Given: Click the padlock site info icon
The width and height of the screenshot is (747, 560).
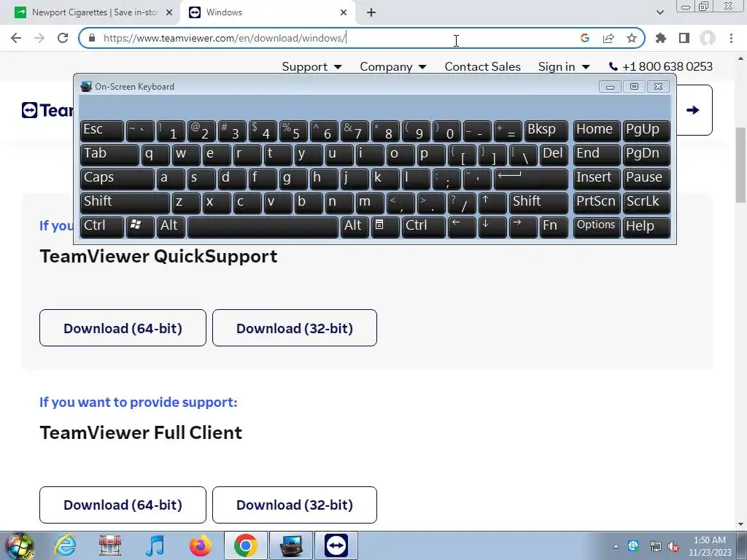Looking at the screenshot, I should pyautogui.click(x=92, y=38).
